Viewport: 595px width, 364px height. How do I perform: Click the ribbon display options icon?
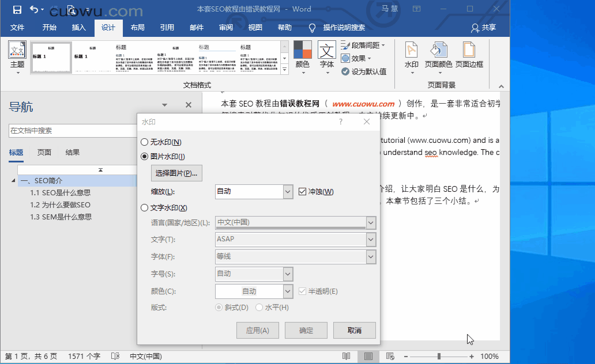(x=417, y=9)
